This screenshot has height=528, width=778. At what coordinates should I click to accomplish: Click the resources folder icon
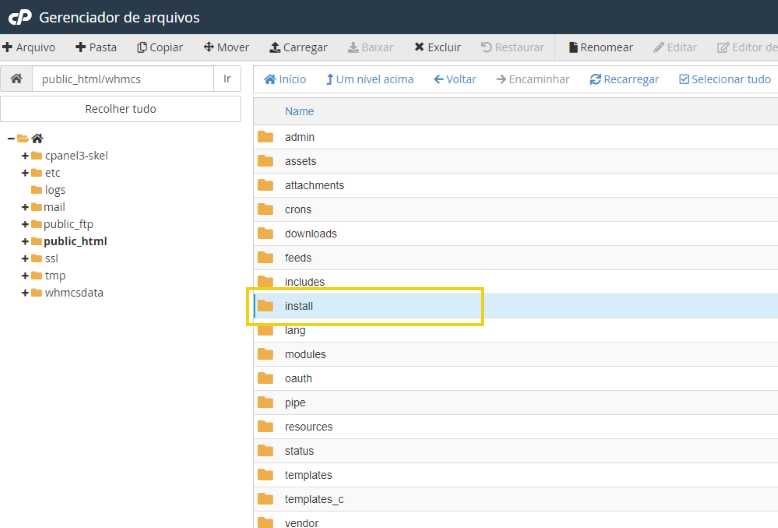(x=265, y=426)
